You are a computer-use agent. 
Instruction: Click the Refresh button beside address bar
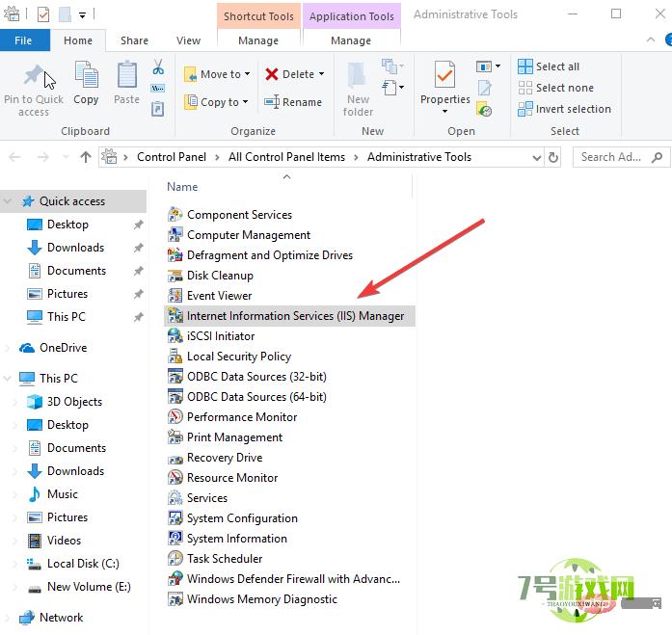(x=553, y=158)
